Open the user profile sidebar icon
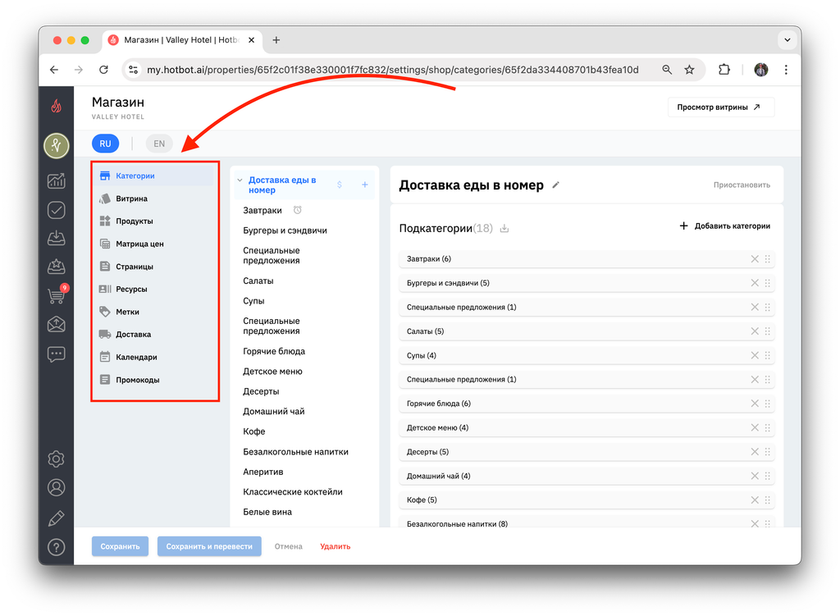Viewport: 840px width, 616px height. tap(57, 487)
